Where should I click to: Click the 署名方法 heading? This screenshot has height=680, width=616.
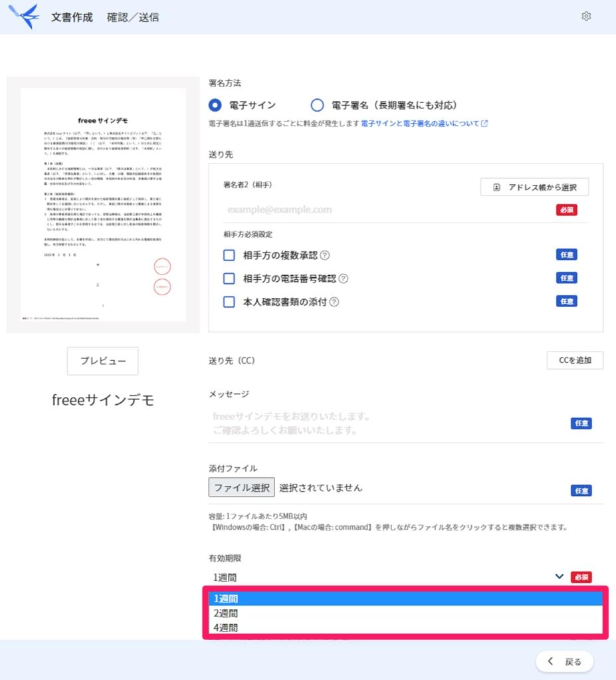225,83
